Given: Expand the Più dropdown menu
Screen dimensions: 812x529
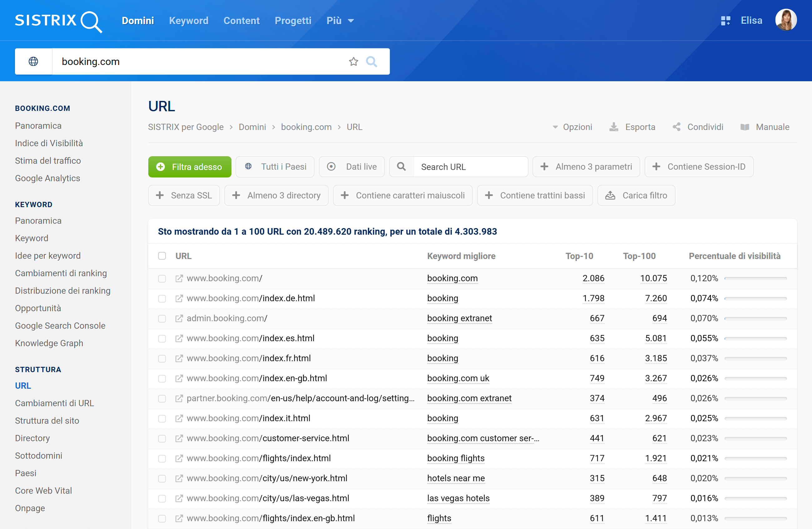Looking at the screenshot, I should tap(340, 21).
